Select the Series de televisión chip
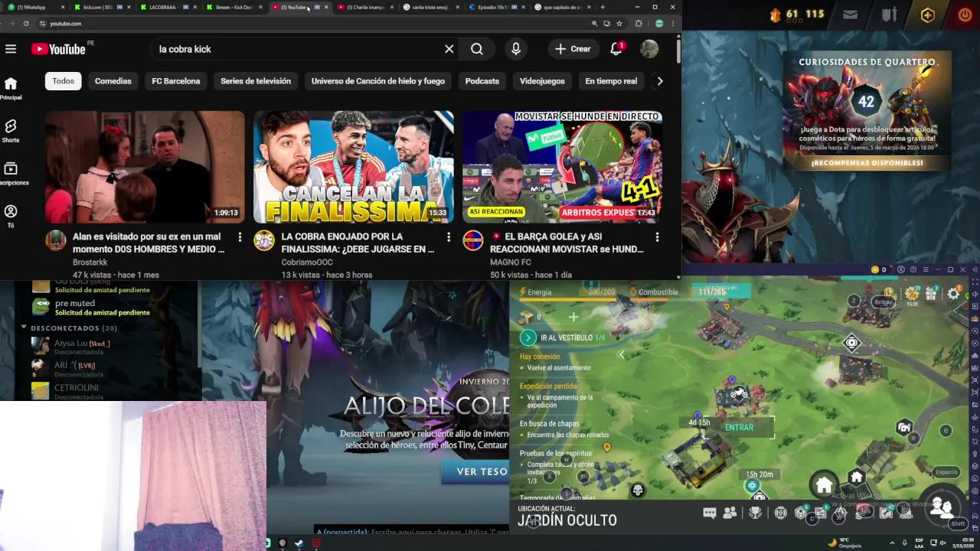This screenshot has height=551, width=980. click(256, 81)
